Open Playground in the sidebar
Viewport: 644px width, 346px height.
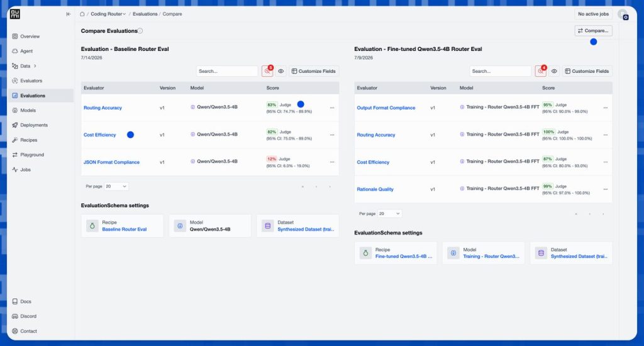[x=32, y=155]
